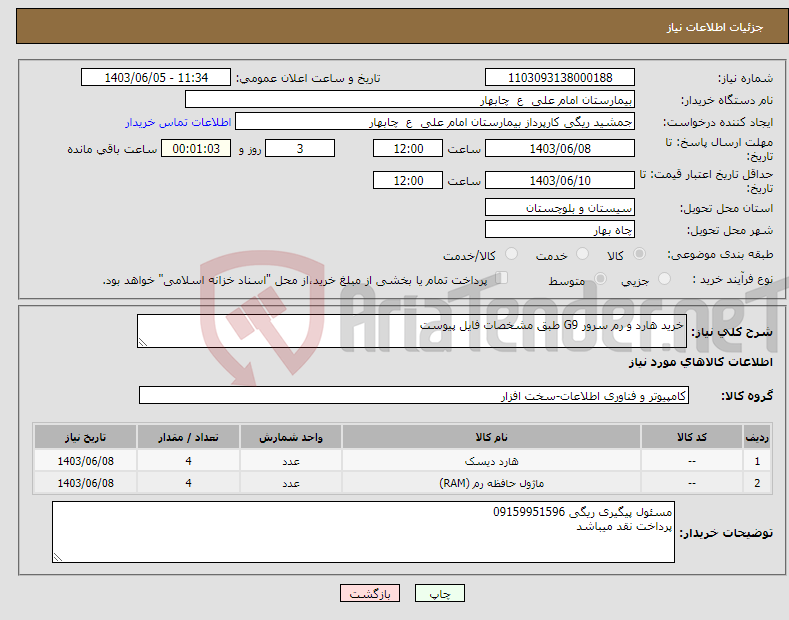
Task: Select the متوسط purchase type radio
Action: [x=600, y=279]
